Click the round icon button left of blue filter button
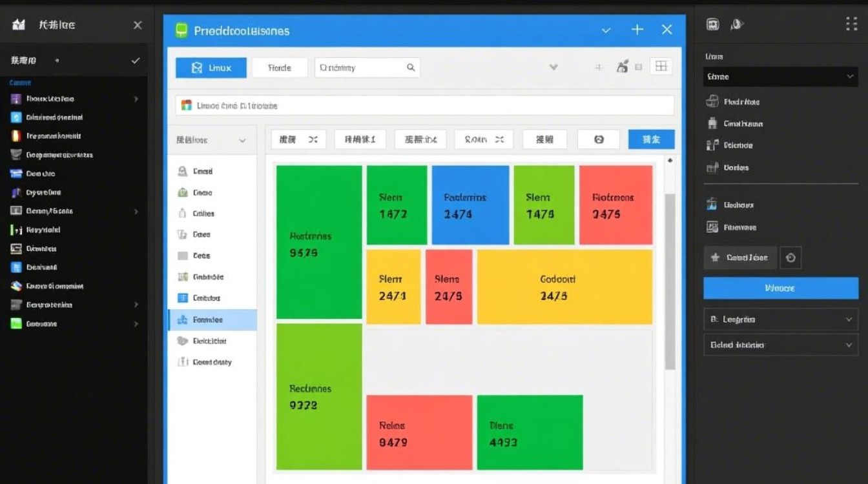This screenshot has height=484, width=868. pyautogui.click(x=598, y=139)
